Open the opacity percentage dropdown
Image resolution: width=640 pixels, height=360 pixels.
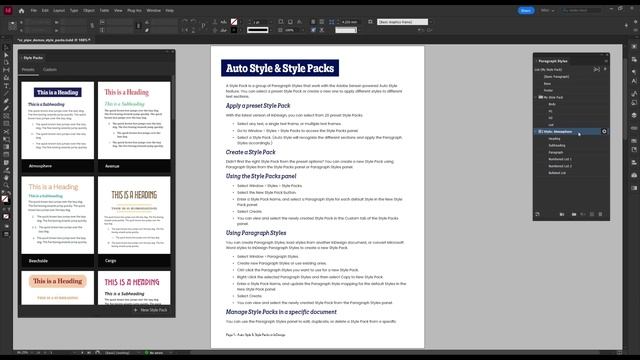(x=302, y=30)
